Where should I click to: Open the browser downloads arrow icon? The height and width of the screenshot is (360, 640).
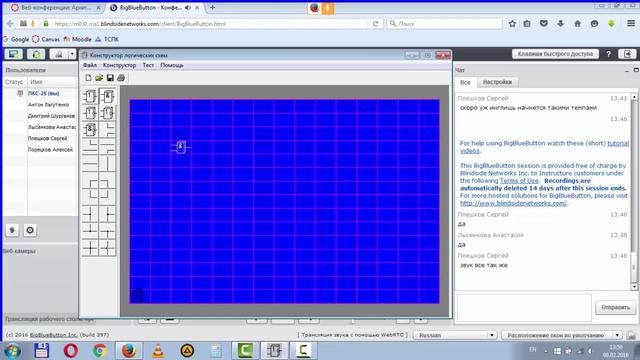tap(560, 24)
